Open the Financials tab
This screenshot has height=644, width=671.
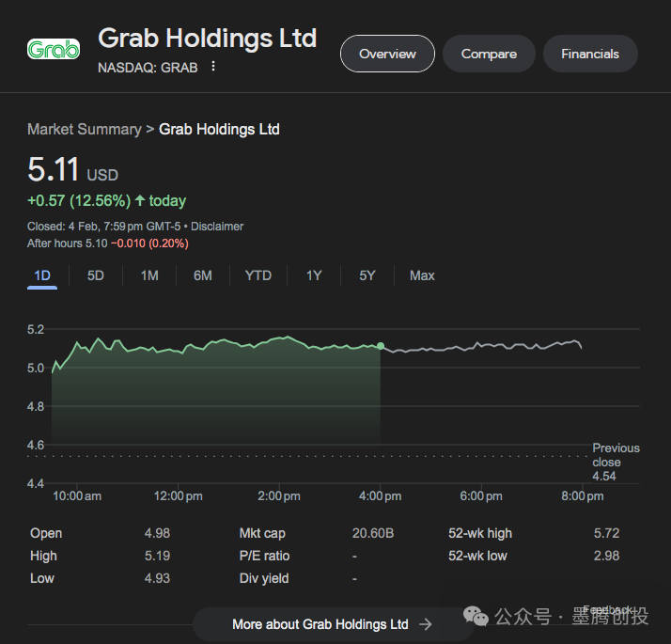[590, 54]
